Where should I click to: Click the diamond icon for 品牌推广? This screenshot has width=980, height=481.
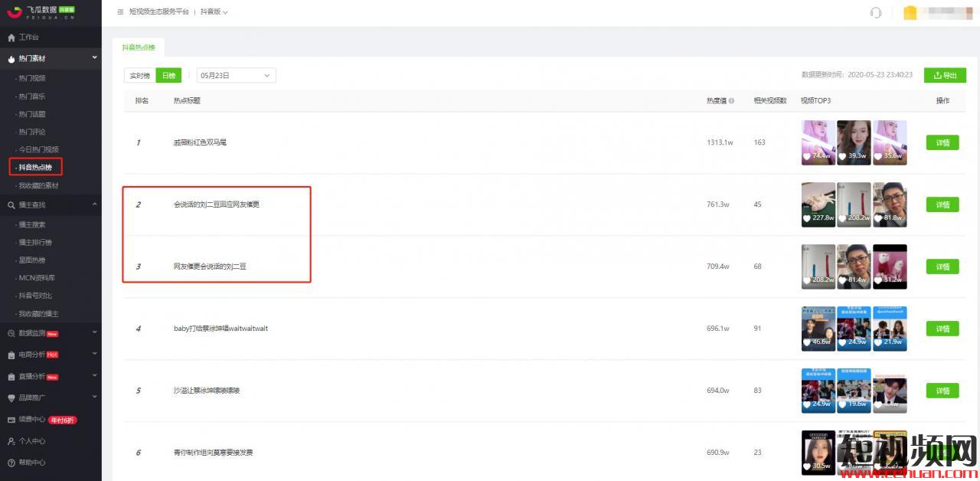pos(11,398)
